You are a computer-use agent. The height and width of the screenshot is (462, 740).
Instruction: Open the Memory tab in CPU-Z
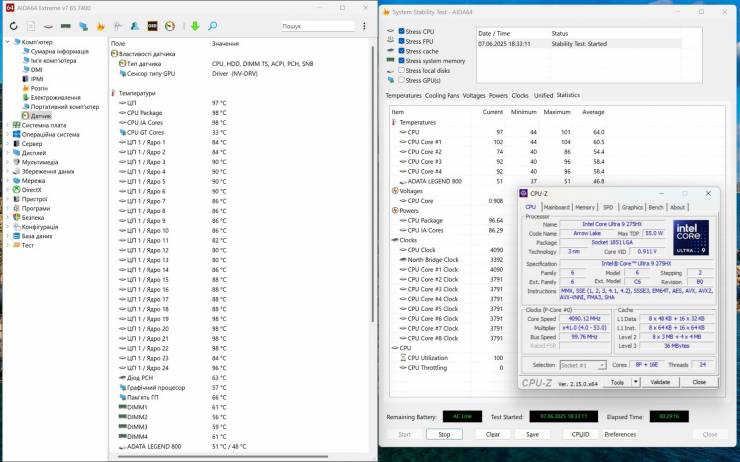click(585, 207)
